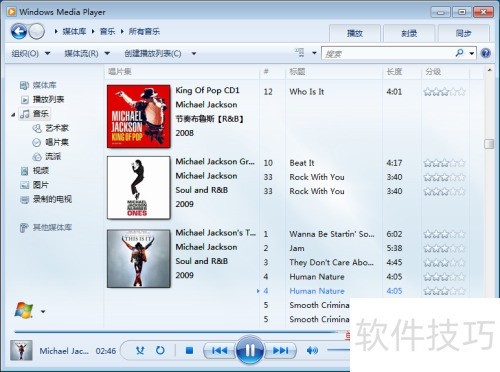Image resolution: width=500 pixels, height=372 pixels.
Task: Click the search magnifier icon
Action: click(459, 53)
